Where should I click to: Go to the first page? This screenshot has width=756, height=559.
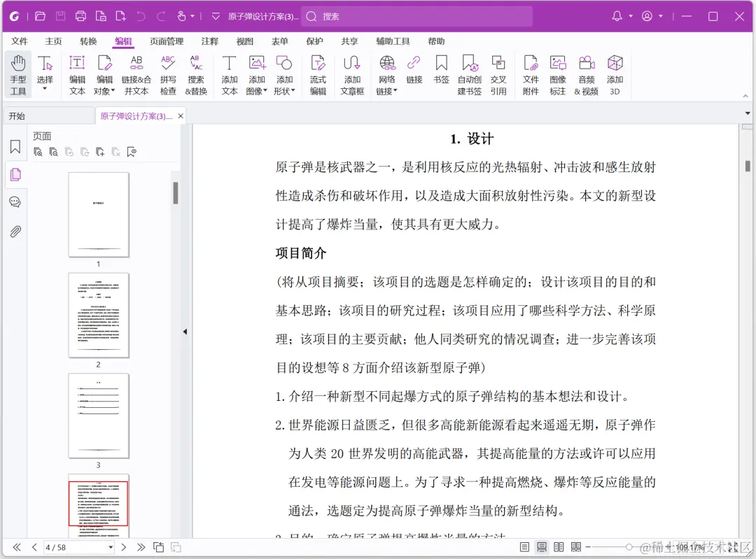(17, 547)
